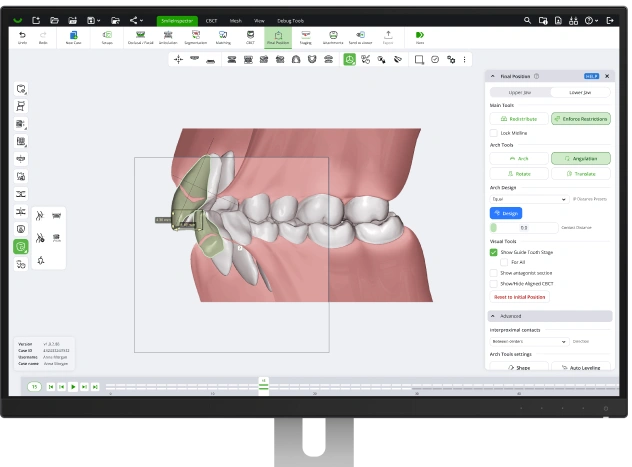632x467 pixels.
Task: Select the Segmentation step icon
Action: click(195, 36)
